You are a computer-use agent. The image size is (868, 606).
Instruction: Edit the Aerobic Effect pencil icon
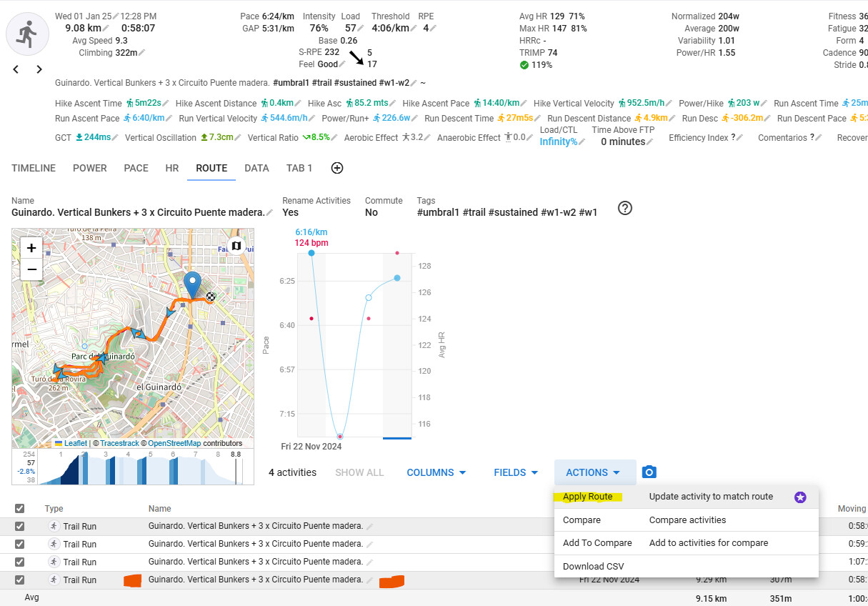coord(429,138)
